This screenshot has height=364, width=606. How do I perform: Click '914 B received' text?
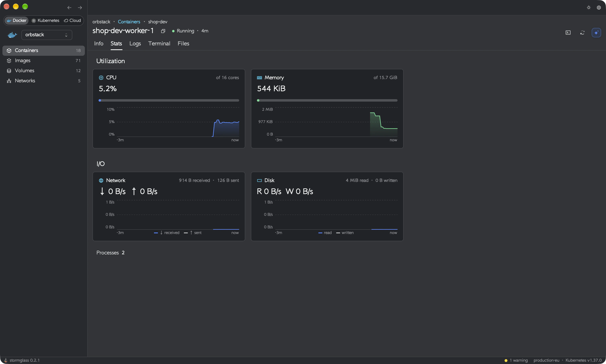click(x=195, y=181)
